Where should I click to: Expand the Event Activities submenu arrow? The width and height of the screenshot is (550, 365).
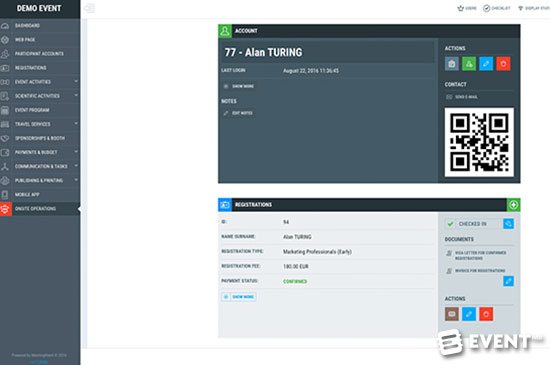[76, 81]
